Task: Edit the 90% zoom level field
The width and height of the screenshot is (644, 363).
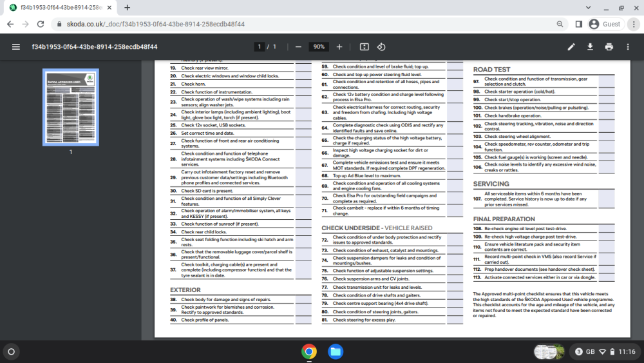Action: click(319, 47)
